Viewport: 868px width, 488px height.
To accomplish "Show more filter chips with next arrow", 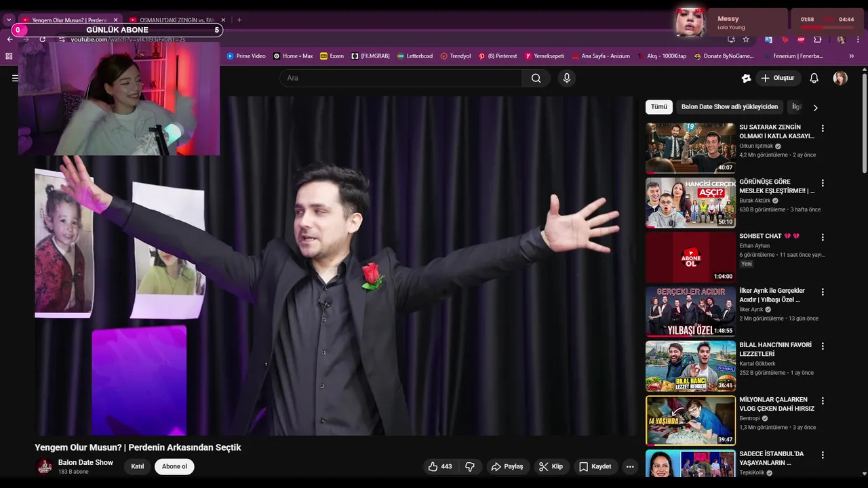I will click(815, 107).
